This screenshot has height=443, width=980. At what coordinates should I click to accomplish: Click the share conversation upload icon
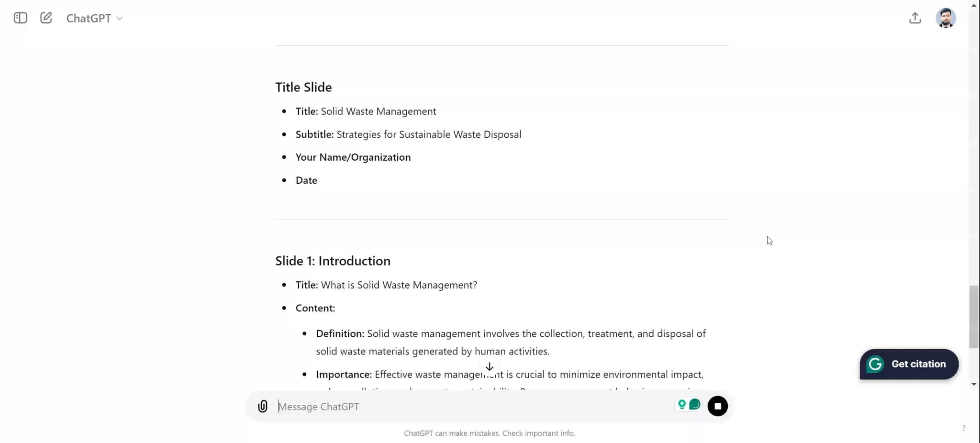click(x=915, y=18)
